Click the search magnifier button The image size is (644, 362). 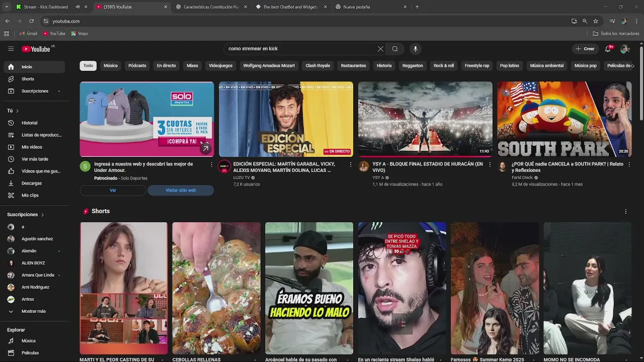[395, 49]
